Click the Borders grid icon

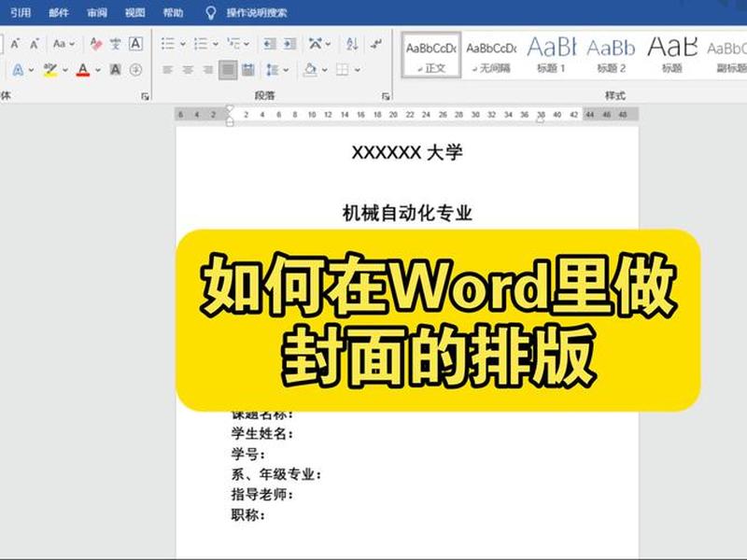click(342, 70)
